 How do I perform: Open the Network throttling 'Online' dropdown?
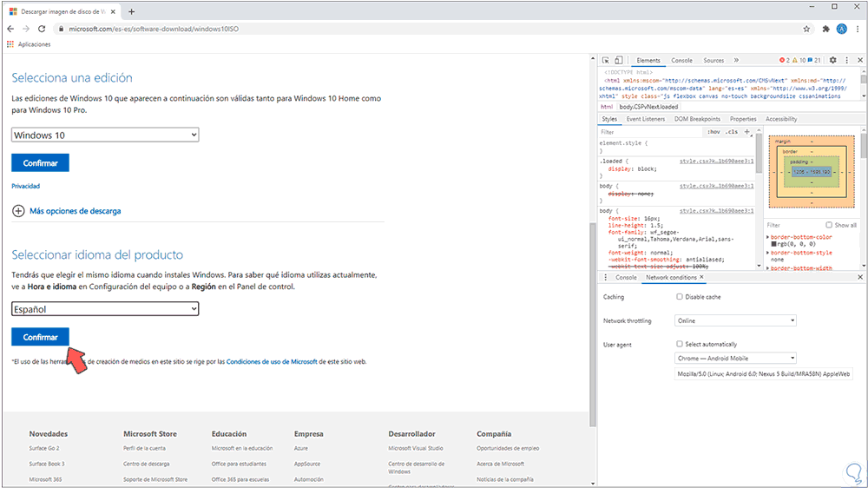pyautogui.click(x=736, y=320)
